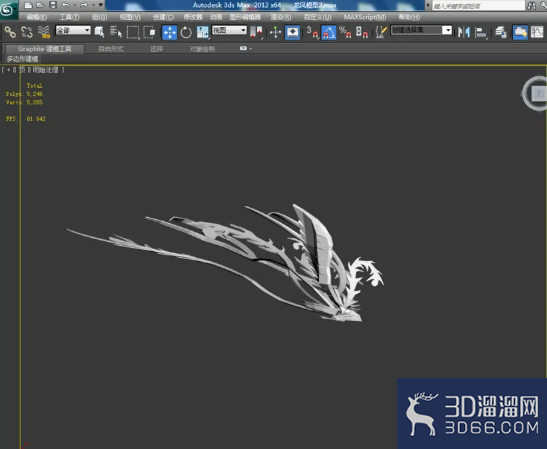Viewport: 547px width, 449px height.
Task: Expand the InfoCenter arrow left of search field
Action: [428, 5]
